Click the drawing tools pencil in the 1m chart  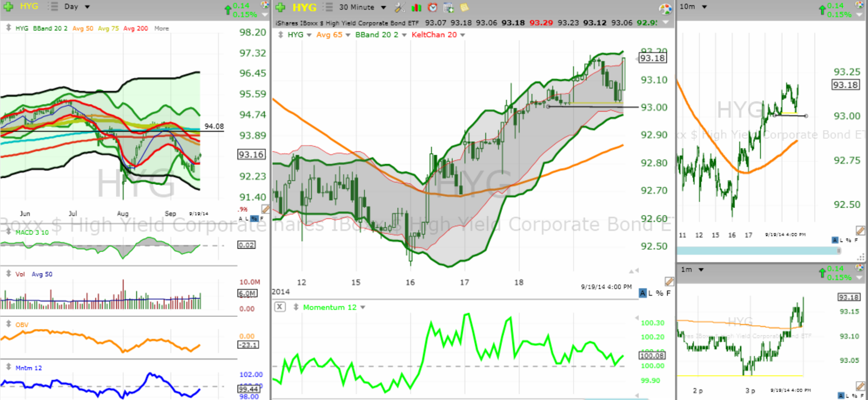pos(860,386)
